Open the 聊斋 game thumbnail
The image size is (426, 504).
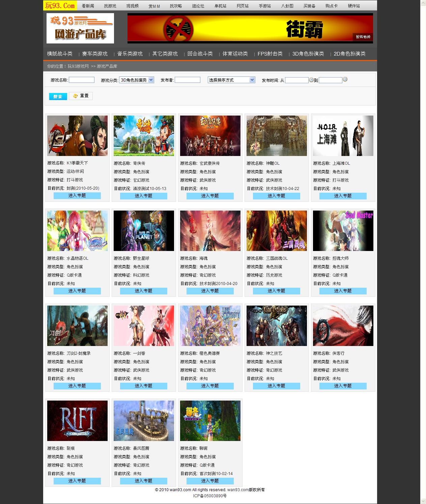point(210,421)
